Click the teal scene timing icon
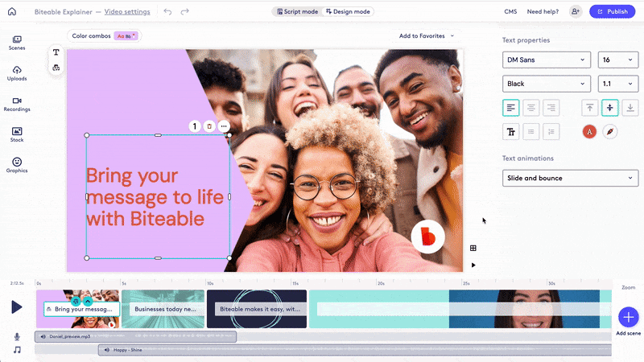This screenshot has width=644, height=362. (x=76, y=301)
